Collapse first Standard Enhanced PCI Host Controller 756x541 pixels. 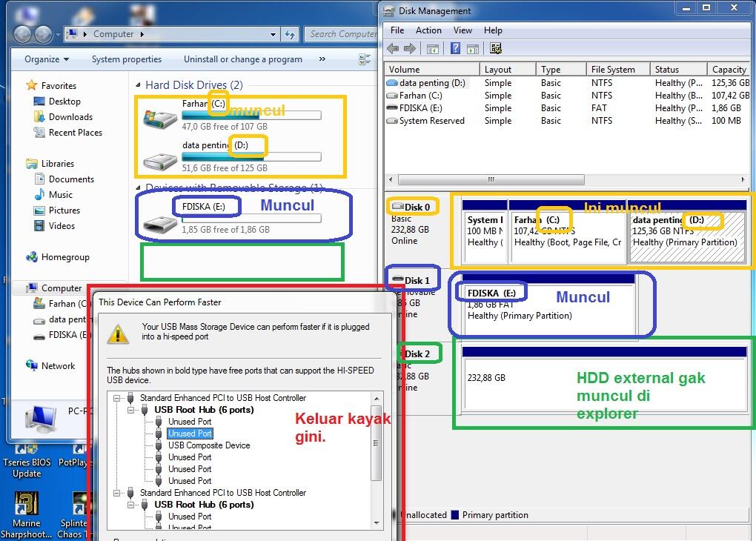click(116, 398)
